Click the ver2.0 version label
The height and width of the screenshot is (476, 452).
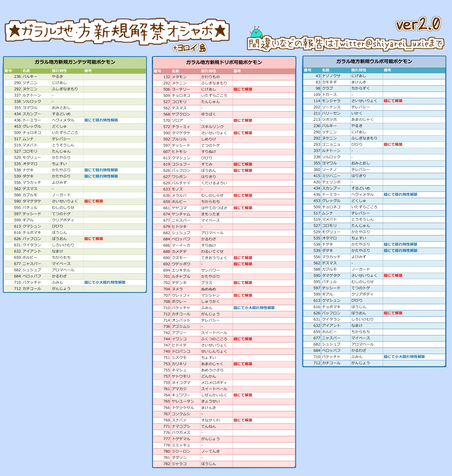(418, 24)
